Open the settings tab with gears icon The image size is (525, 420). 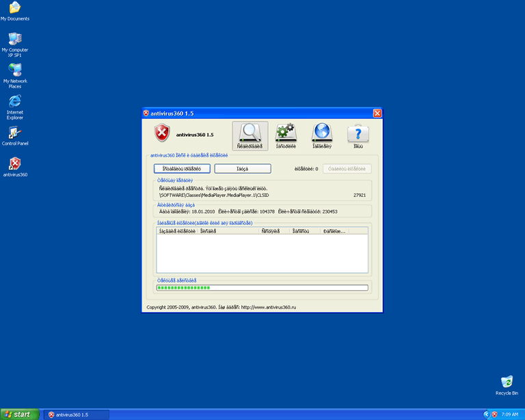coord(285,135)
